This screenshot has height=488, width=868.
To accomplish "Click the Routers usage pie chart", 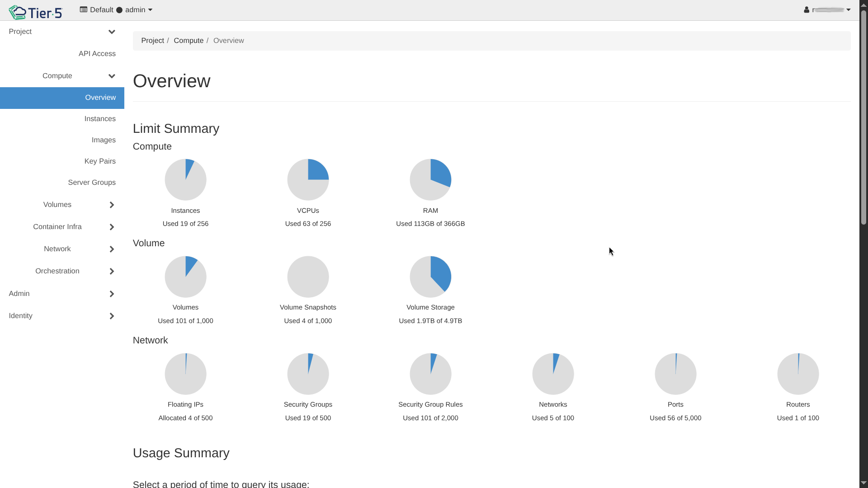I will [x=798, y=374].
